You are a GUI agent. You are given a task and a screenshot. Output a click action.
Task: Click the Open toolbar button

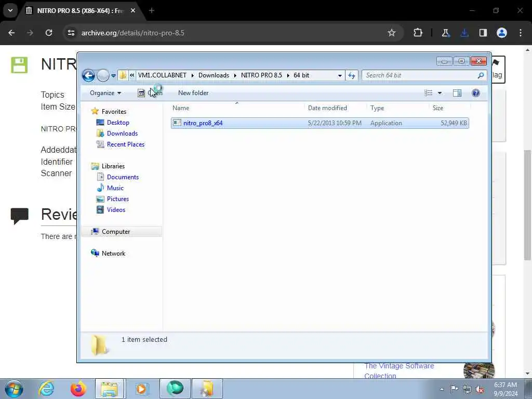tap(150, 93)
